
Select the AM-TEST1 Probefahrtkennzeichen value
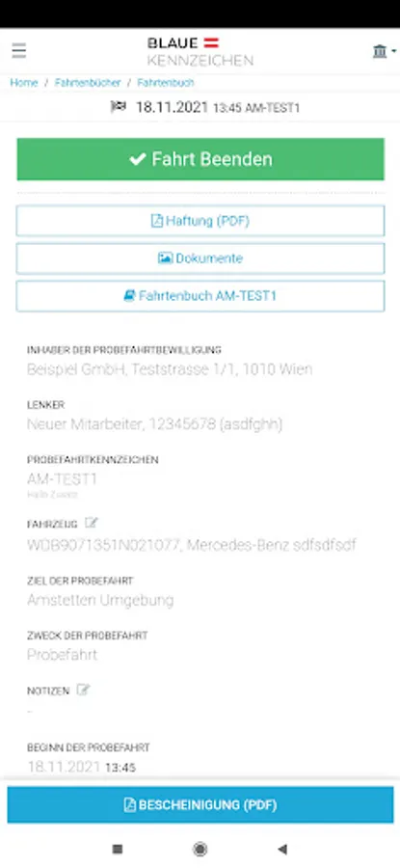pyautogui.click(x=62, y=479)
